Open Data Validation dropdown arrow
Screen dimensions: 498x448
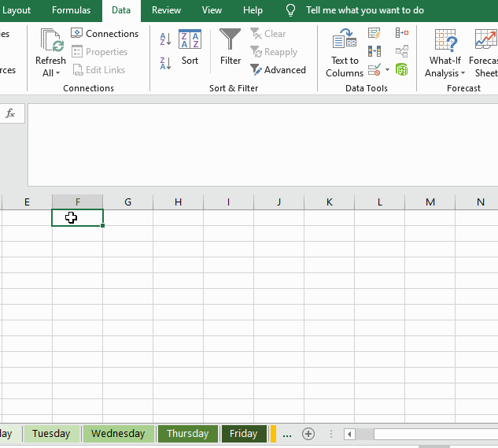[x=387, y=69]
